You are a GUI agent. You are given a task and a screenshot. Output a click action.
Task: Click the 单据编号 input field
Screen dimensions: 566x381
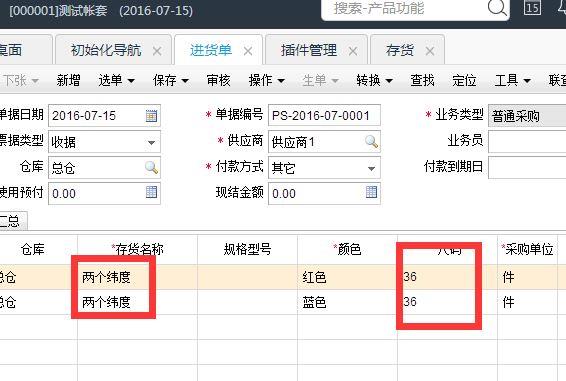[x=324, y=116]
